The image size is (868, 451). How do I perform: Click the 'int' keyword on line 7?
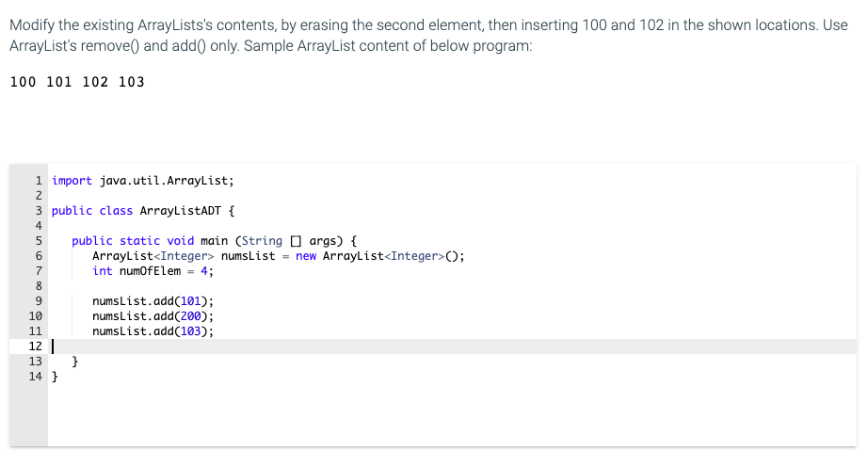coord(103,271)
